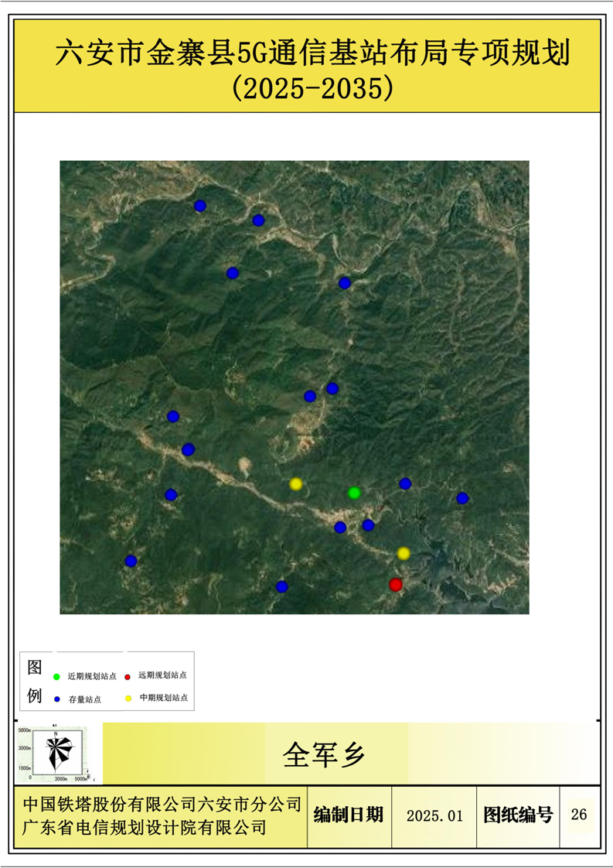Click the green legend dot for 近期规划站点

(x=56, y=676)
